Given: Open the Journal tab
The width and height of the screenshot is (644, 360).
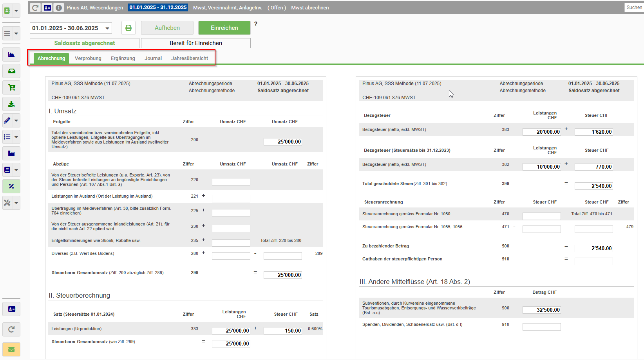Looking at the screenshot, I should coord(153,58).
